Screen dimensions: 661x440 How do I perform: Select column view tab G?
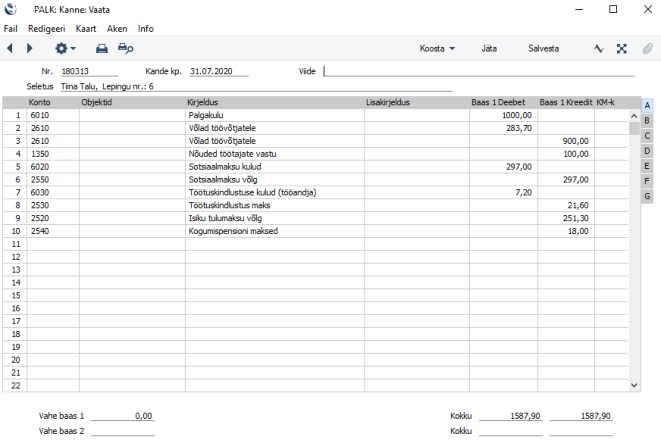[x=647, y=196]
